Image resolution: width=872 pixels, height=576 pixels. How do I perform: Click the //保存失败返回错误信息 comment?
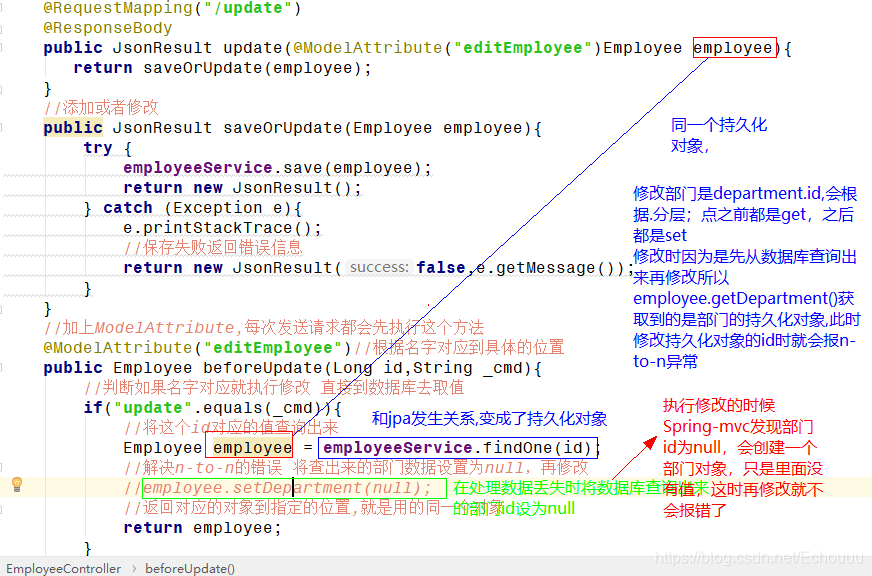point(214,247)
